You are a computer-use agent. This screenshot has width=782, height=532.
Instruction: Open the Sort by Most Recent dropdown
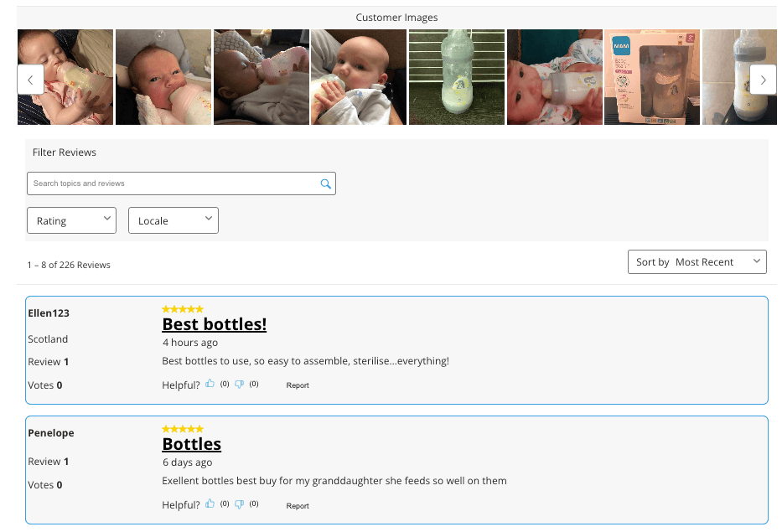(697, 262)
